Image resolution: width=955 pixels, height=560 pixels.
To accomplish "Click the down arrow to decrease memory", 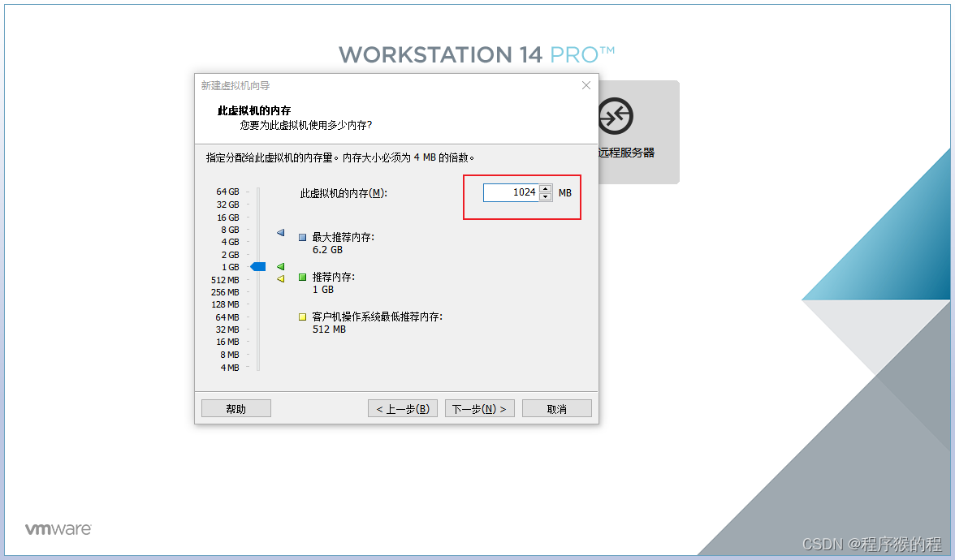I will pos(545,196).
